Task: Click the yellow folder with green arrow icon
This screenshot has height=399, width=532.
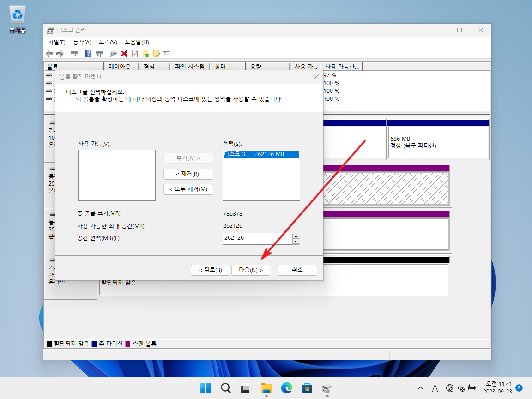Action: pos(145,54)
